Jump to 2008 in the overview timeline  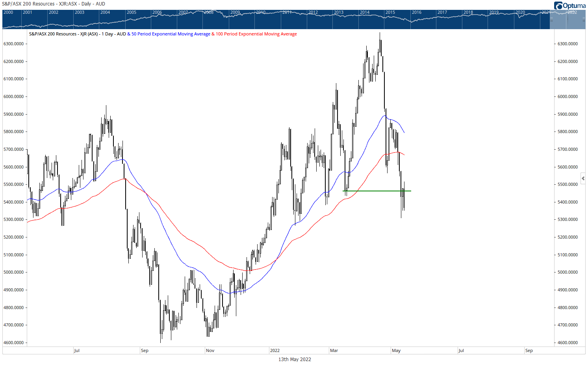tap(209, 13)
